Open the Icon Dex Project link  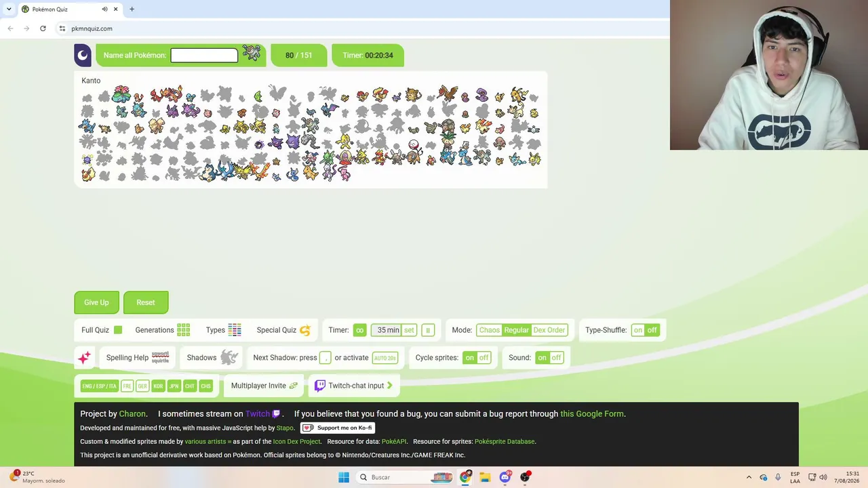pyautogui.click(x=296, y=441)
